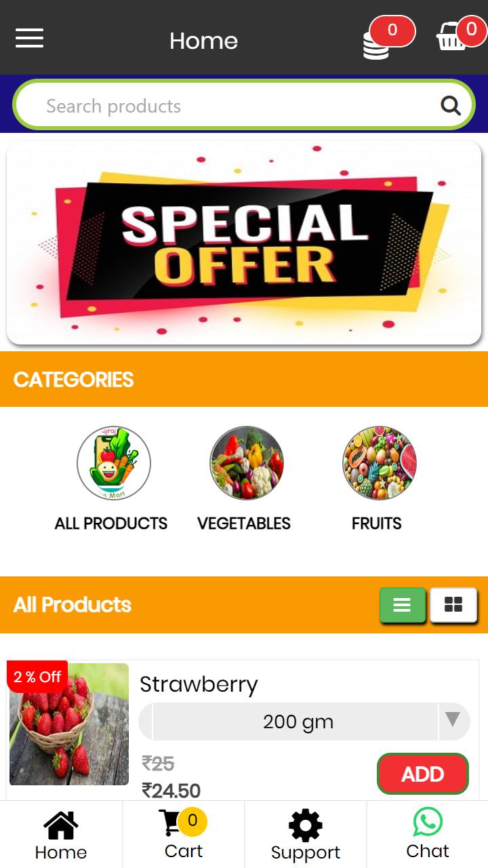488x868 pixels.
Task: Open Support via the gear icon
Action: pos(306,825)
